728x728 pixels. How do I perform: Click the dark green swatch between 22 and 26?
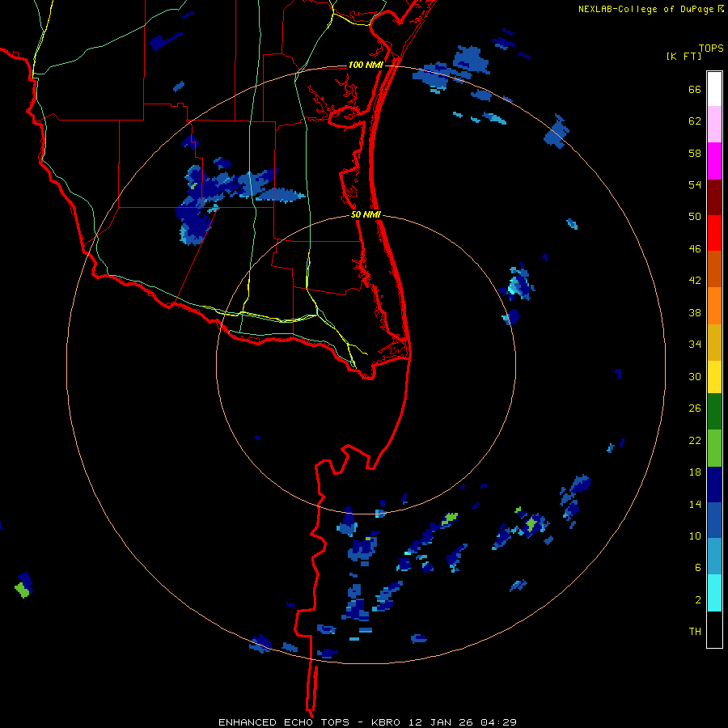click(x=714, y=412)
